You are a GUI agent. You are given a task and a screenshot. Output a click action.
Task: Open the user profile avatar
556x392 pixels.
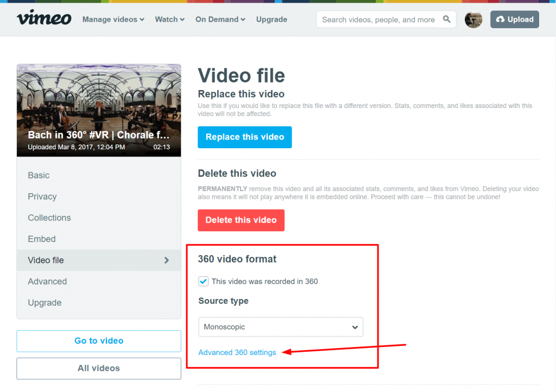click(473, 20)
